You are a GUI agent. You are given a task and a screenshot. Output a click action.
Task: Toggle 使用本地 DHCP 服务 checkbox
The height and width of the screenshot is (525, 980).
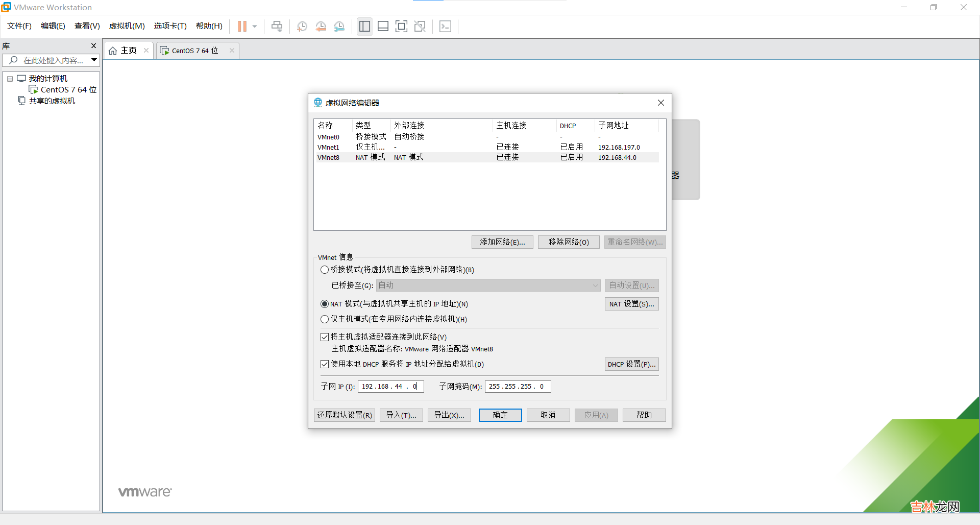[325, 364]
